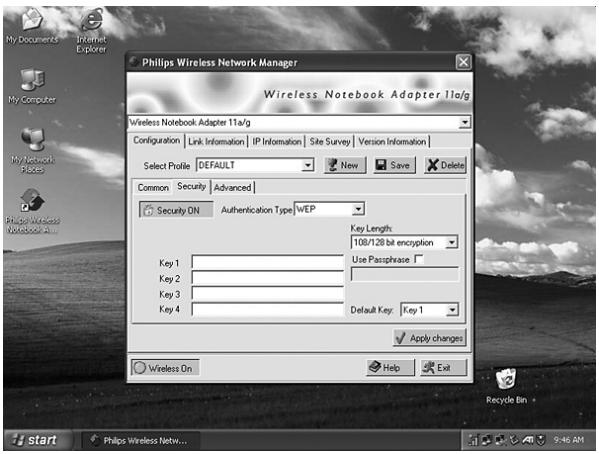Viewport: 599px width, 454px height.
Task: Click the second network connection tray icon
Action: (x=500, y=440)
